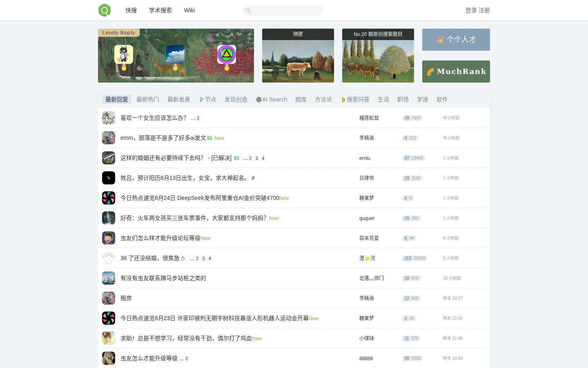Click hot flame icon on 36 了还没结婚 post
This screenshot has width=588, height=368.
pyautogui.click(x=183, y=258)
